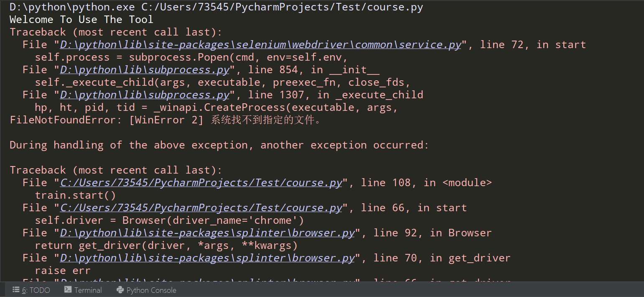
Task: Open the course.py line 66 link
Action: (x=200, y=207)
